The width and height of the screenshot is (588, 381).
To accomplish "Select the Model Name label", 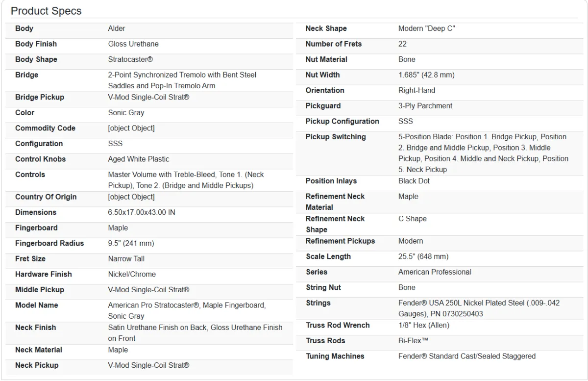I will [37, 305].
